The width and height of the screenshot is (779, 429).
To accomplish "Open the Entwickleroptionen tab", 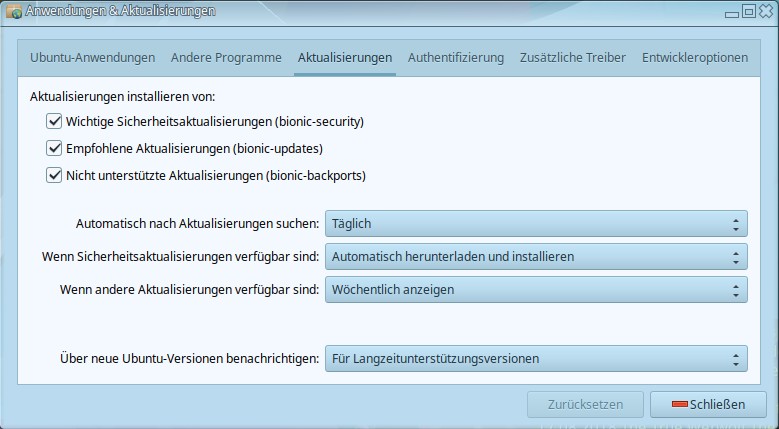I will (695, 58).
